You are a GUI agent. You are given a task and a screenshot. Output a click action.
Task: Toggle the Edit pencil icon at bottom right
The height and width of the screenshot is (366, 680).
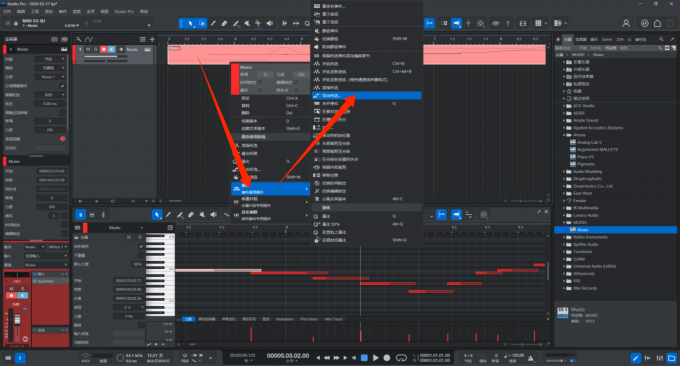635,358
